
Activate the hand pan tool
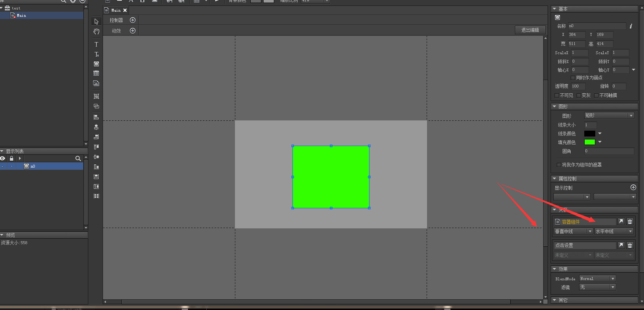(96, 32)
